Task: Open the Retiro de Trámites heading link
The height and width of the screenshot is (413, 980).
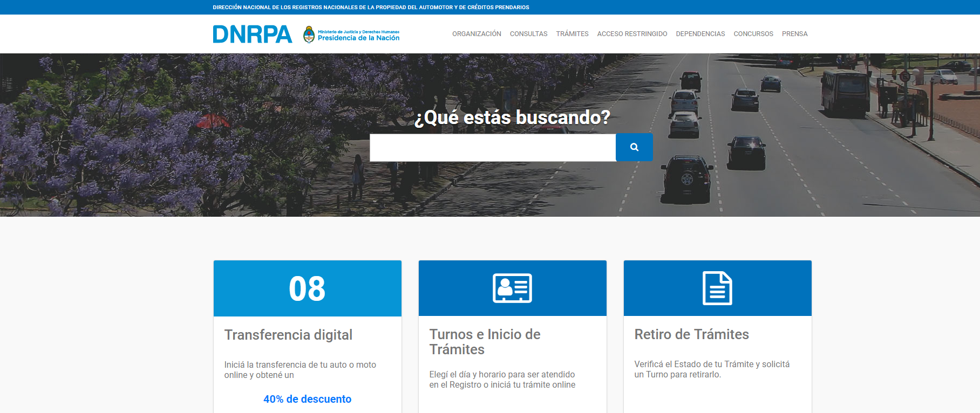Action: [691, 334]
